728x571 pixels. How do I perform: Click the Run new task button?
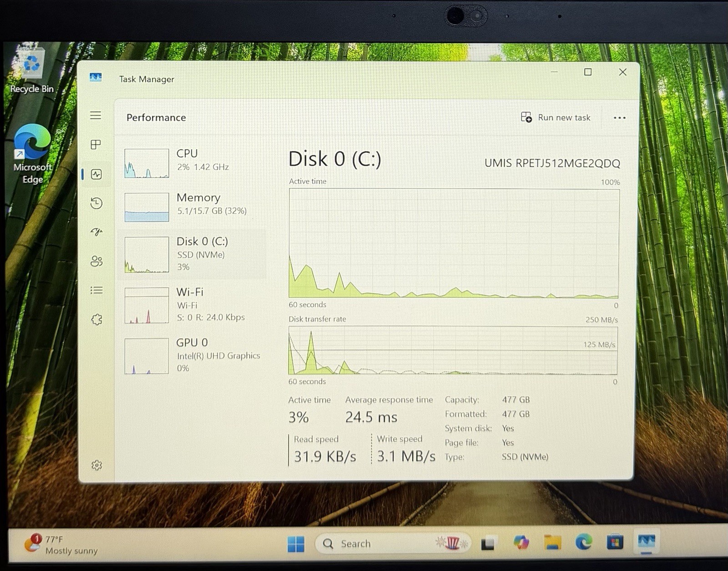pyautogui.click(x=556, y=117)
